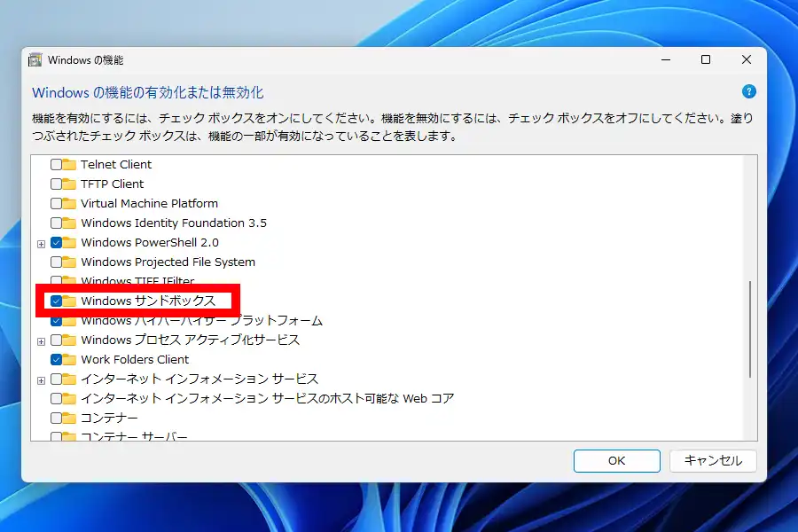Check the インターネット インフォメーション サービス checkbox

(56, 379)
